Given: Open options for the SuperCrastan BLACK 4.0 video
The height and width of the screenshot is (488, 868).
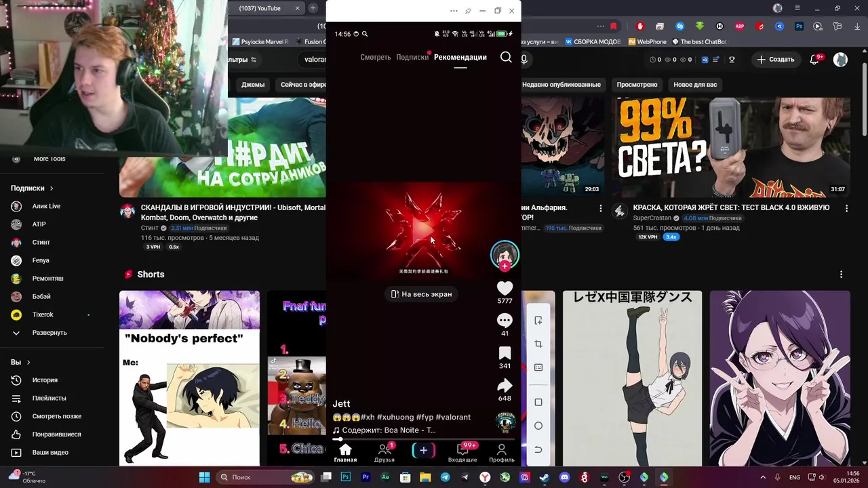Looking at the screenshot, I should pyautogui.click(x=846, y=208).
